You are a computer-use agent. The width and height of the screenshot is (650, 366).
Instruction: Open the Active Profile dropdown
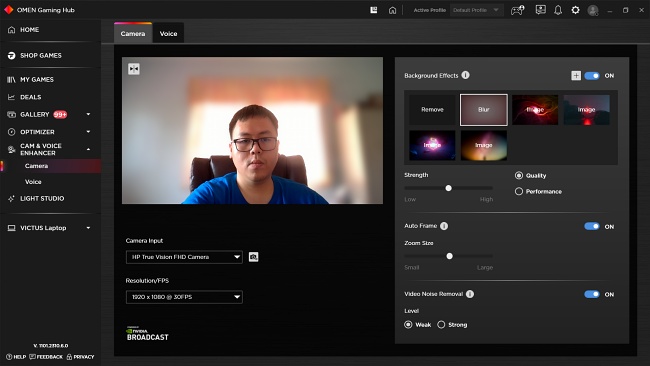[x=476, y=10]
